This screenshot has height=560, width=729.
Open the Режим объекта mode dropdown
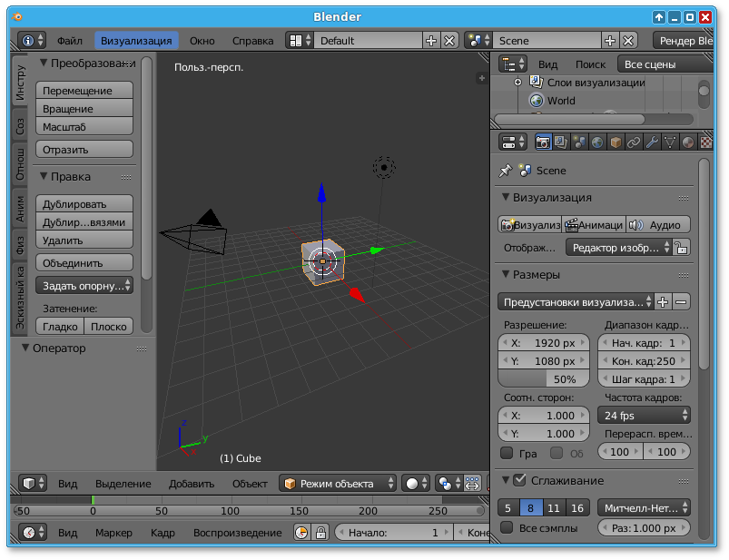pos(338,484)
